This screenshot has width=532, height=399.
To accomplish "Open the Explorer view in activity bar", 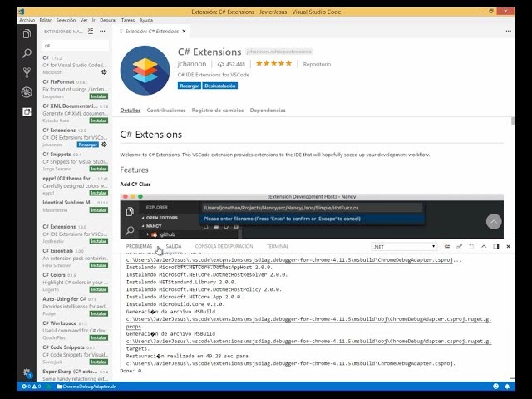I will (x=27, y=33).
